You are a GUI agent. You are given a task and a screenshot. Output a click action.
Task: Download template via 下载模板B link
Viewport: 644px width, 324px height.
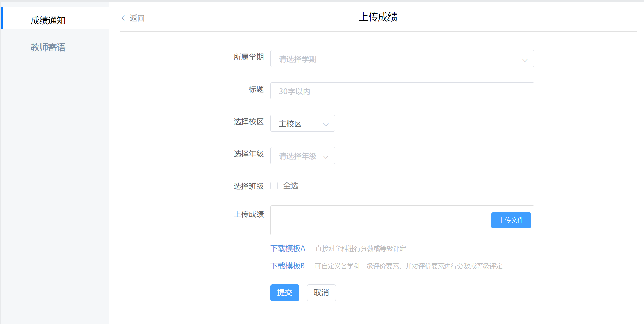pyautogui.click(x=287, y=266)
